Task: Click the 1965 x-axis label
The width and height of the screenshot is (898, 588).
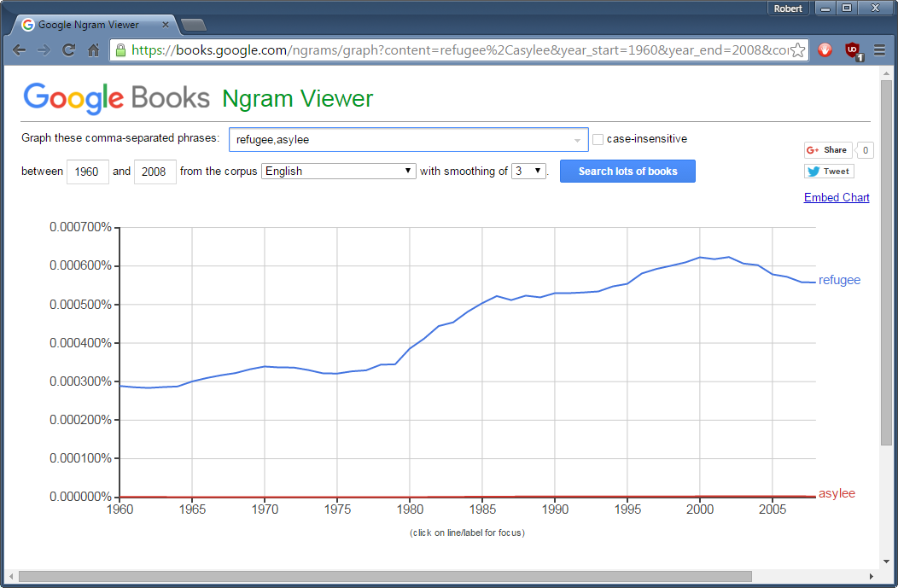Action: click(x=192, y=509)
